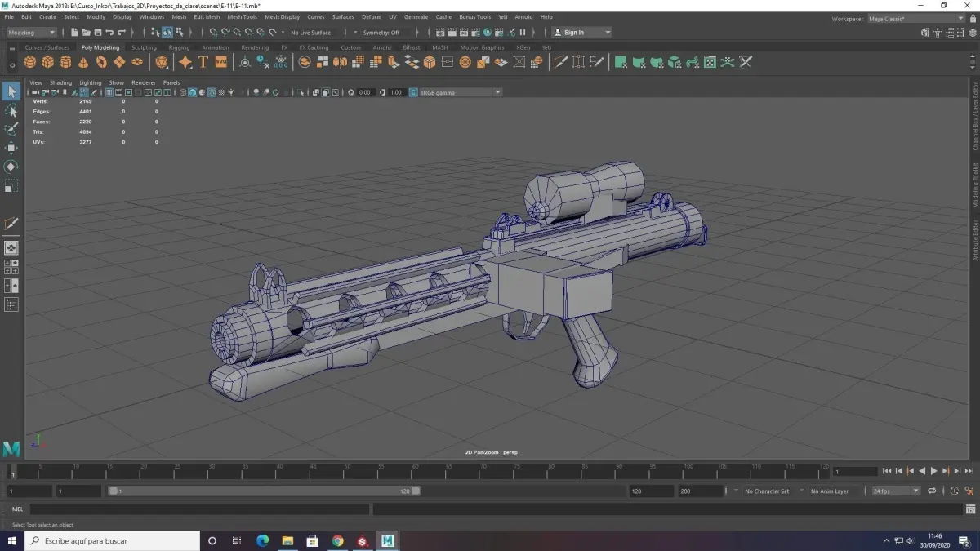Click the Redo arrow icon
This screenshot has height=551, width=980.
point(121,33)
